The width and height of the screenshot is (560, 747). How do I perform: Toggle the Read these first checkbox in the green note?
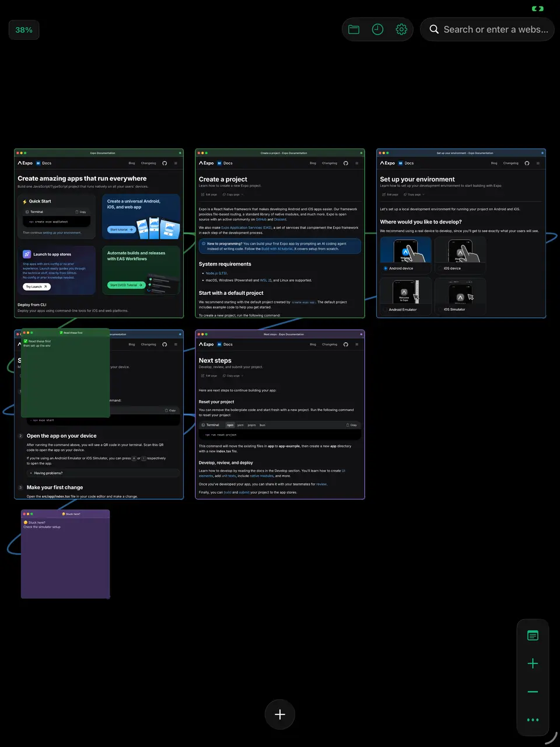pyautogui.click(x=26, y=341)
